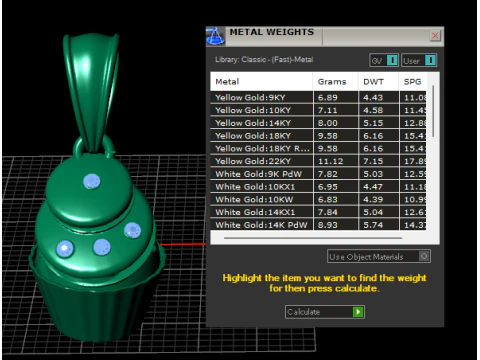Select the top blue gem on the pendant

[91, 182]
